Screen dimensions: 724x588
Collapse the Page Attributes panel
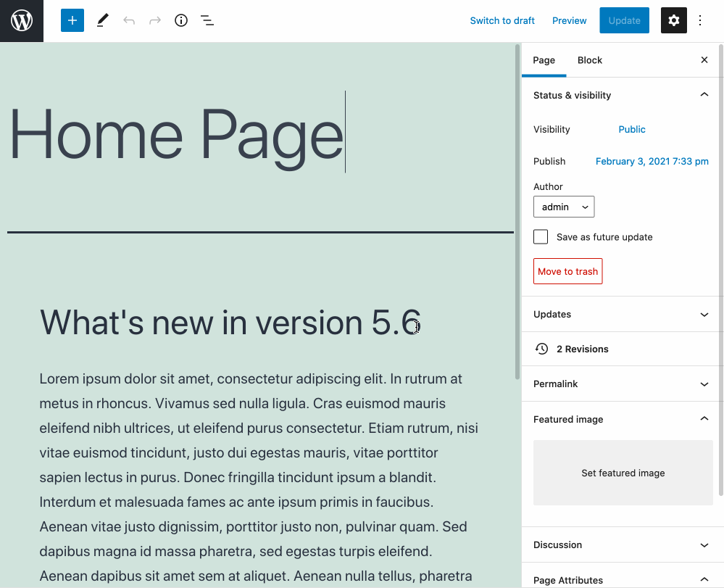[623, 580]
